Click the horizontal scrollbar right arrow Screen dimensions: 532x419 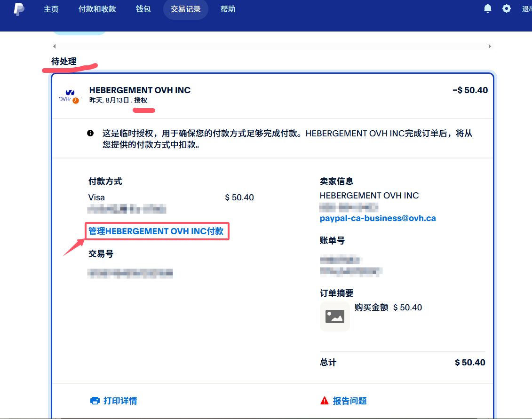[x=490, y=46]
